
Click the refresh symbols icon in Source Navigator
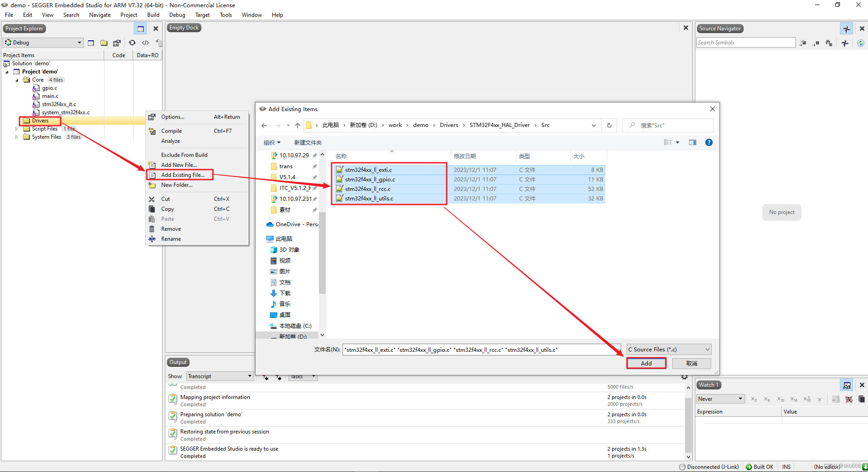point(861,43)
